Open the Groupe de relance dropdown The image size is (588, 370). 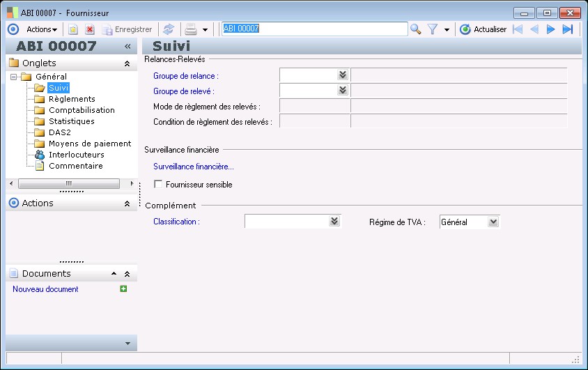click(342, 75)
